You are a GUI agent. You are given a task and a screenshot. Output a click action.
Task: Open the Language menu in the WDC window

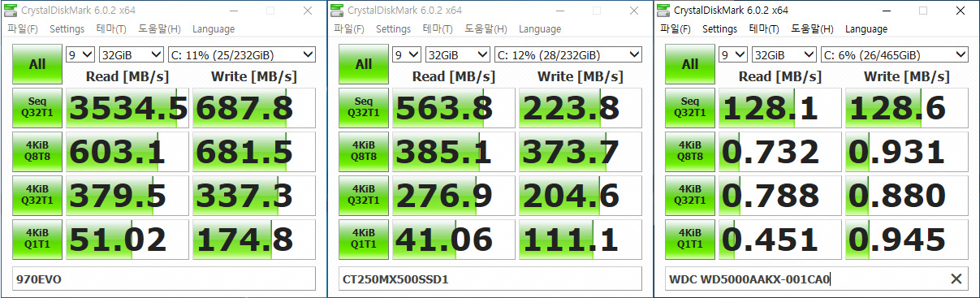pyautogui.click(x=866, y=29)
